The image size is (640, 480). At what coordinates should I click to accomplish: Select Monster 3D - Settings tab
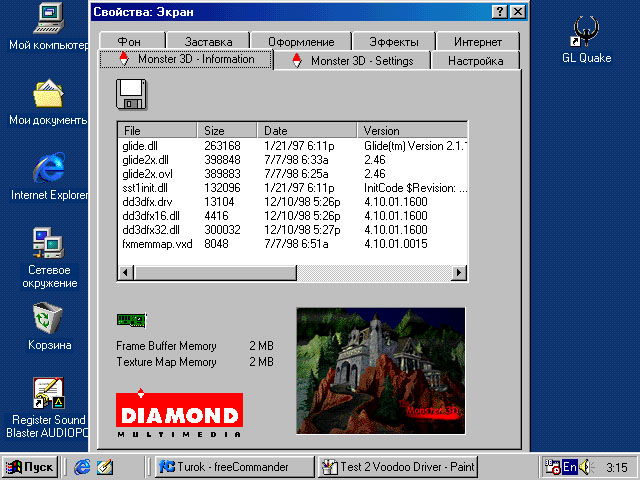click(x=353, y=60)
